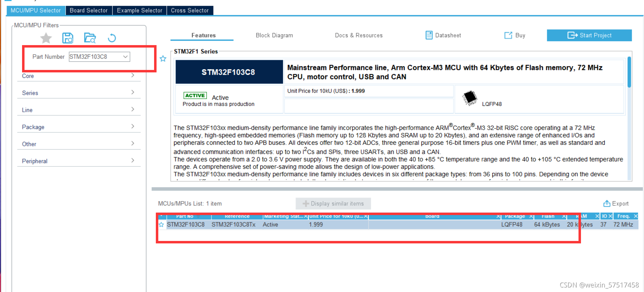Open the Datasheet document
This screenshot has height=292, width=644.
[443, 35]
